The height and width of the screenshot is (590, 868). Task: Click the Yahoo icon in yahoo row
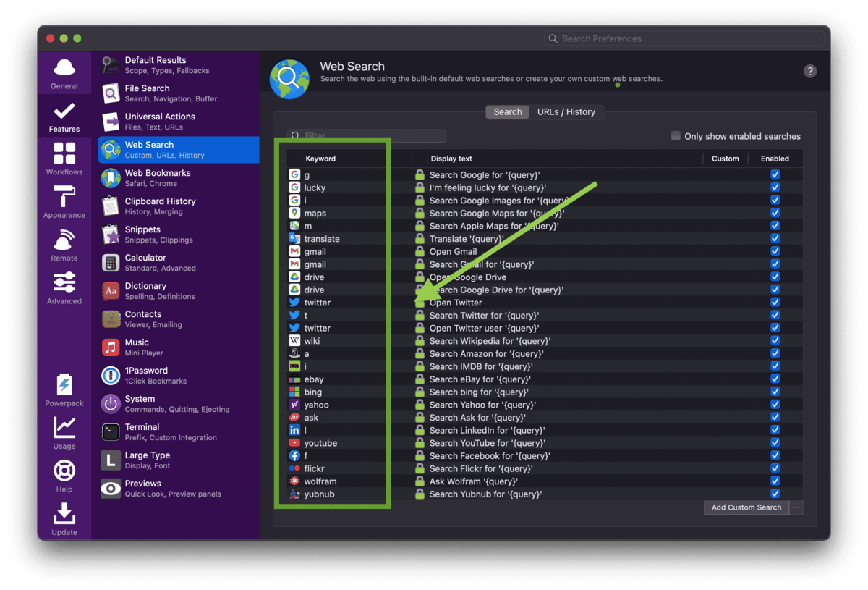294,405
